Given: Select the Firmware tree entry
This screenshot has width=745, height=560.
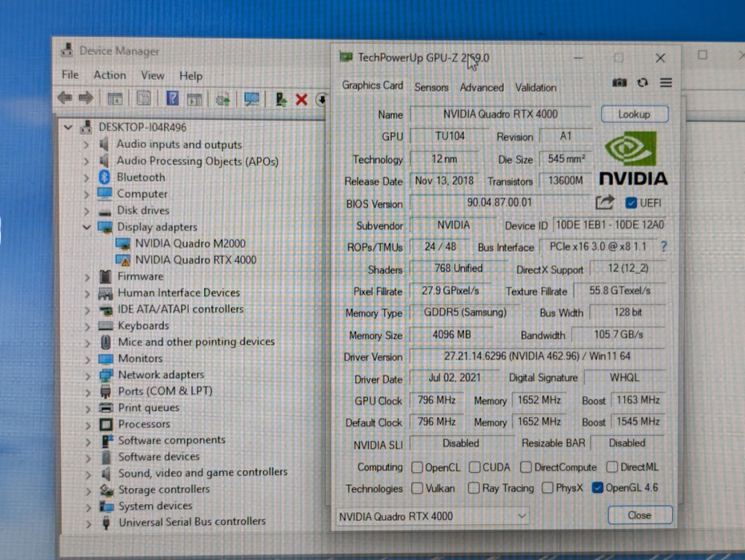Looking at the screenshot, I should (x=140, y=277).
